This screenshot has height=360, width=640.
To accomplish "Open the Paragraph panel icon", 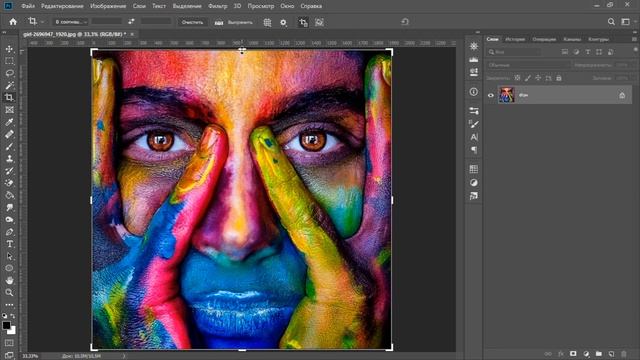I will point(474,150).
